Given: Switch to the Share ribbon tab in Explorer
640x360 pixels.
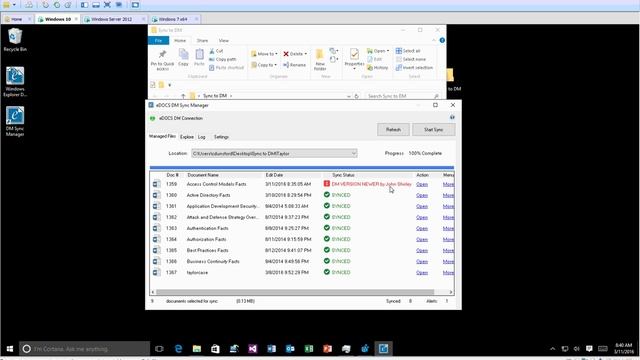Looking at the screenshot, I should point(202,41).
